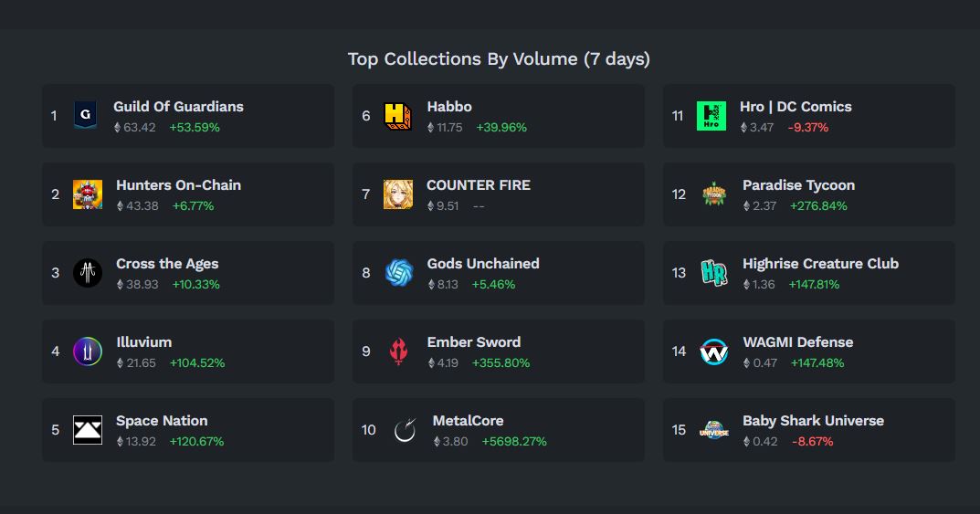Click the -9.37% change for Hro DC Comics
The width and height of the screenshot is (980, 514).
coord(808,128)
